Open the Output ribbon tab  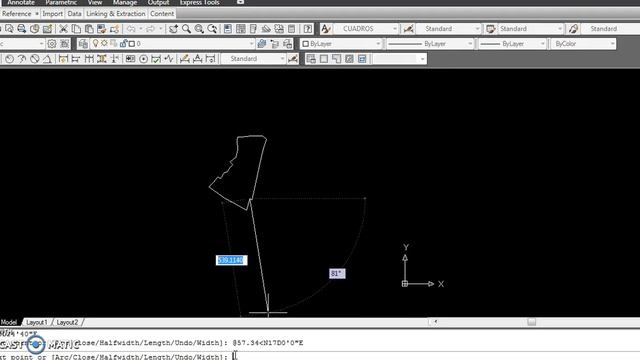tap(158, 2)
